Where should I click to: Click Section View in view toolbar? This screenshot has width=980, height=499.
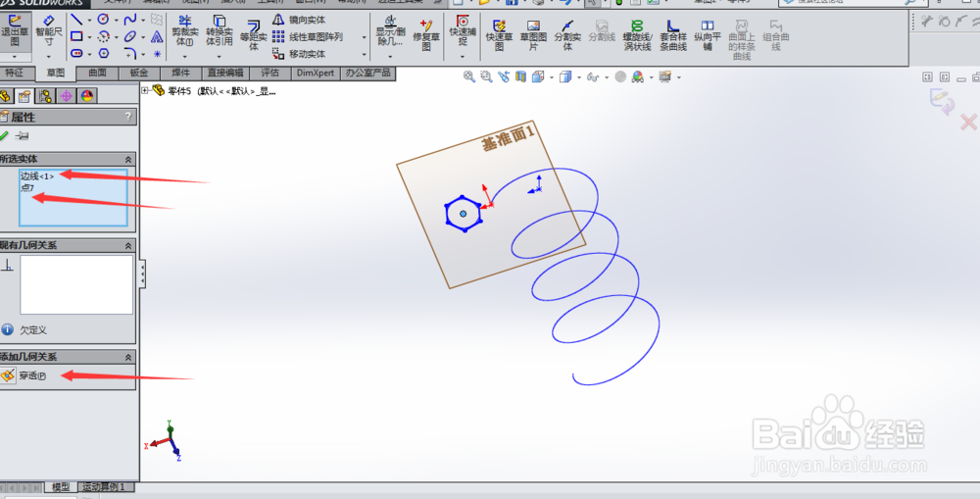pos(520,76)
